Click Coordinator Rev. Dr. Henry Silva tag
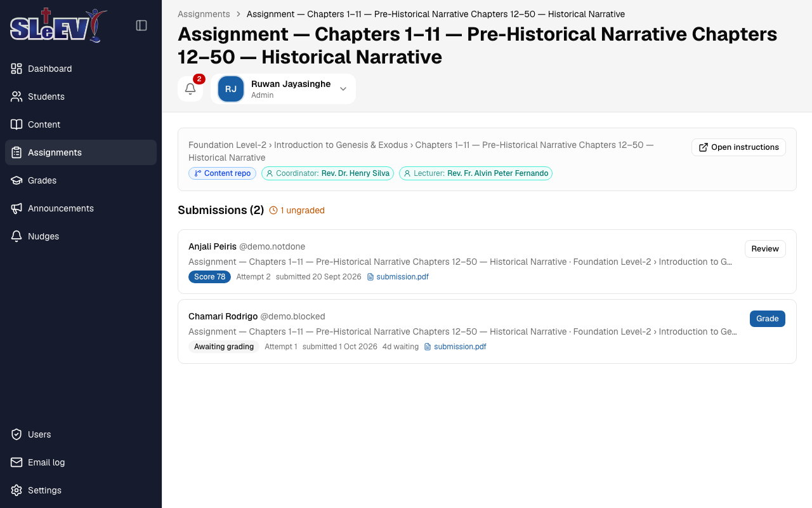The height and width of the screenshot is (508, 812). tap(327, 173)
